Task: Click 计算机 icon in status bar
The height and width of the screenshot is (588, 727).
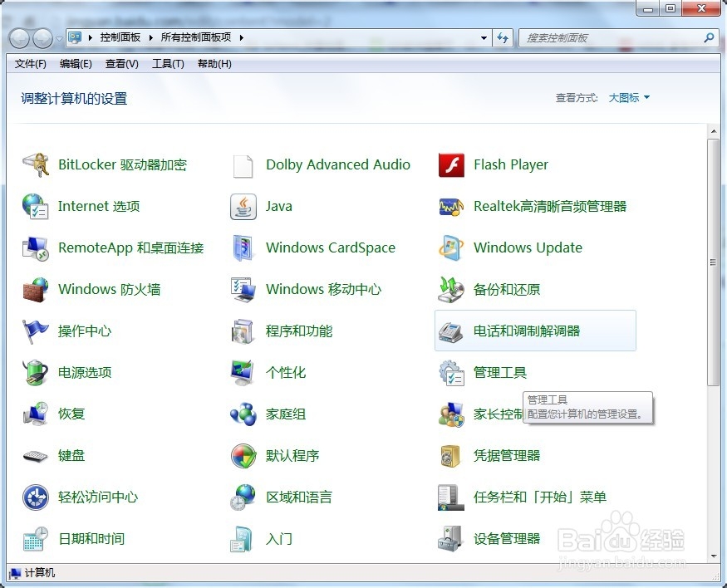Action: [15, 573]
